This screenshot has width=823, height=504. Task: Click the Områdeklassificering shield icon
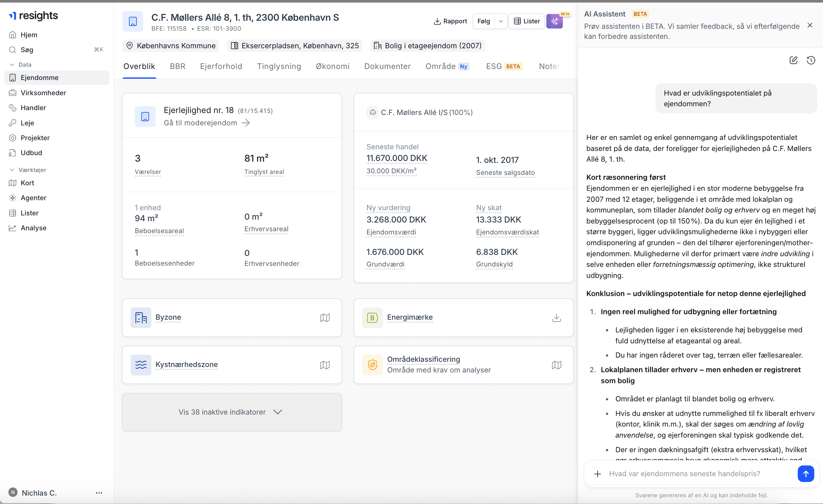coord(372,365)
